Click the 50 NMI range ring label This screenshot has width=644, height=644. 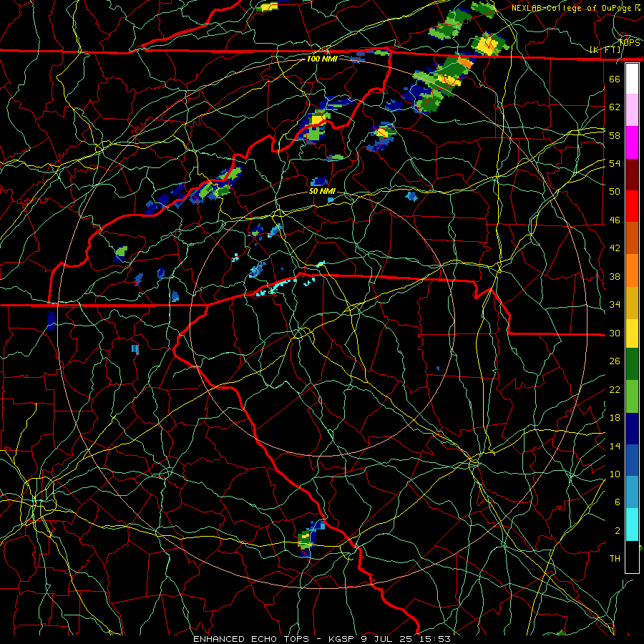322,191
